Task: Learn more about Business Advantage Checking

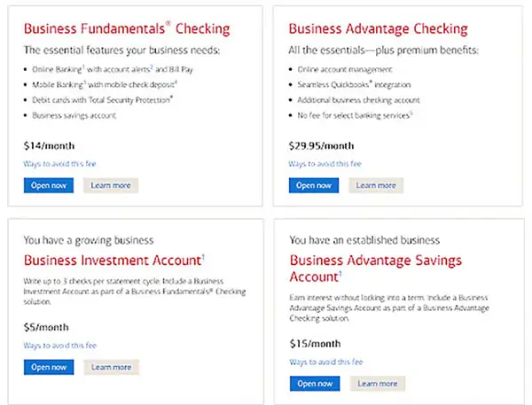Action: click(x=376, y=185)
